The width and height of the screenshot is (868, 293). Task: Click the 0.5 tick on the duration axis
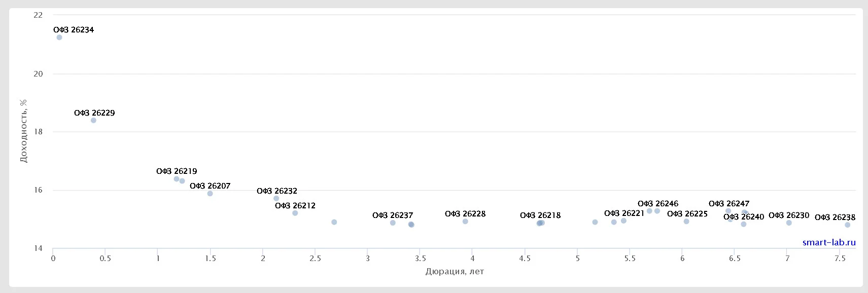(x=105, y=259)
